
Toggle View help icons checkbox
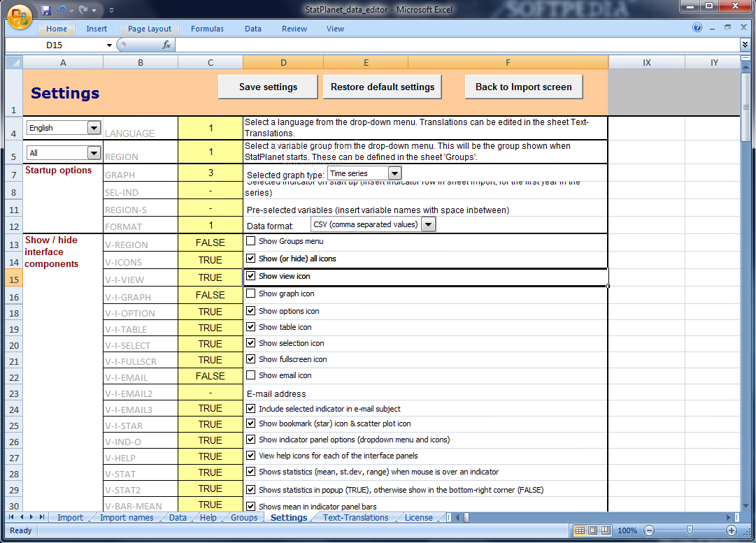[250, 456]
